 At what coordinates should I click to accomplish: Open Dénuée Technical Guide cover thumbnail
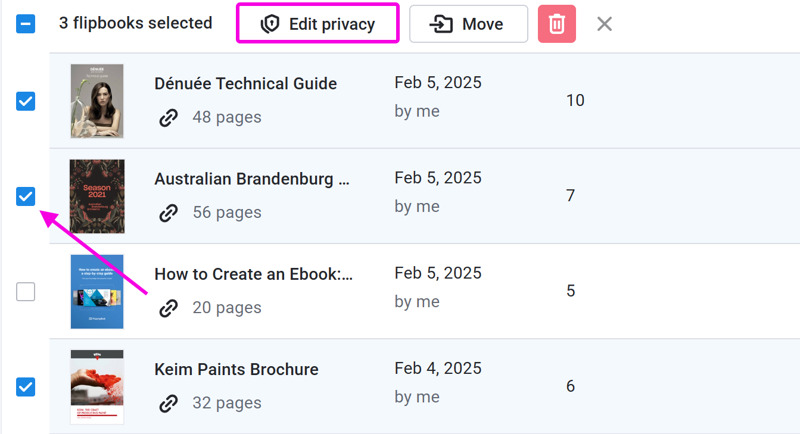pos(97,101)
